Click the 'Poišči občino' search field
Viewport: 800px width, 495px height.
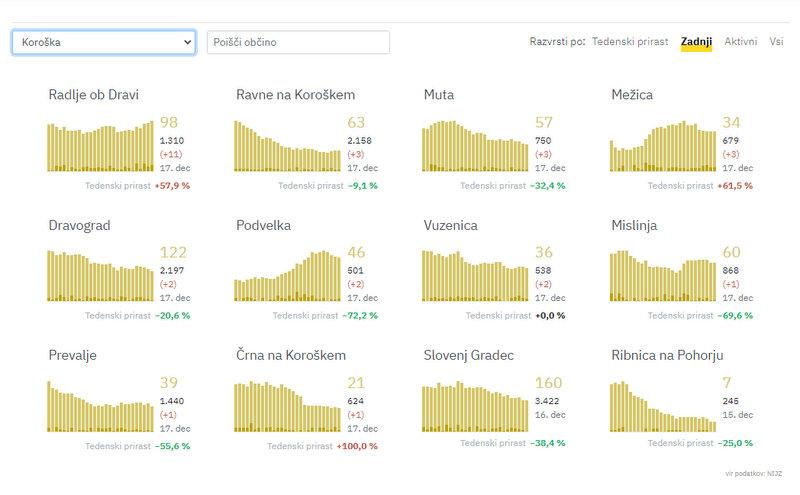(297, 43)
